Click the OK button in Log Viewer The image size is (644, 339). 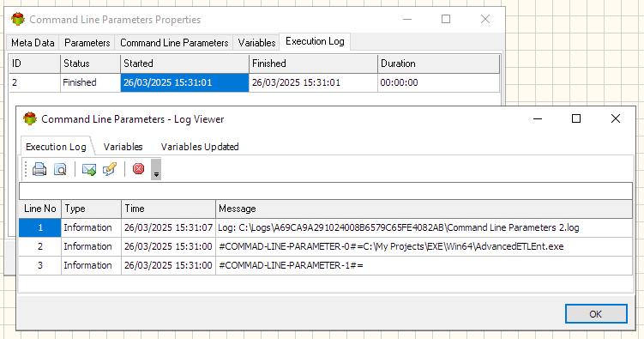pos(596,314)
